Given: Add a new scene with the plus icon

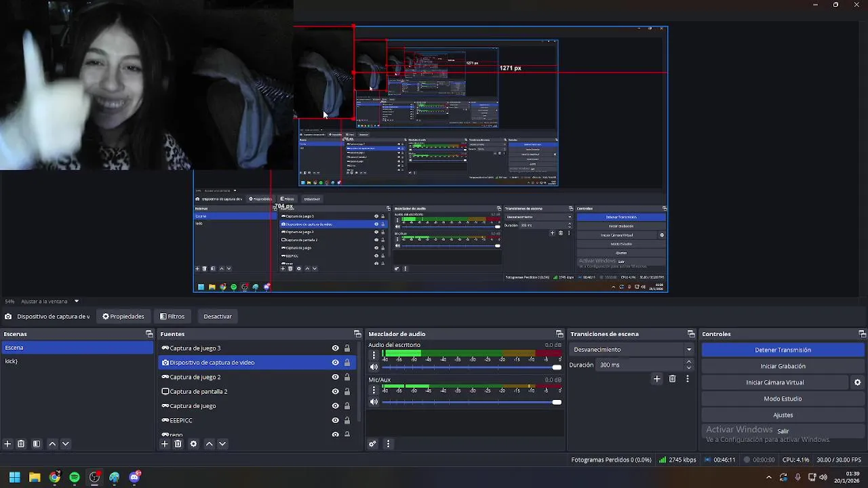Looking at the screenshot, I should (7, 444).
